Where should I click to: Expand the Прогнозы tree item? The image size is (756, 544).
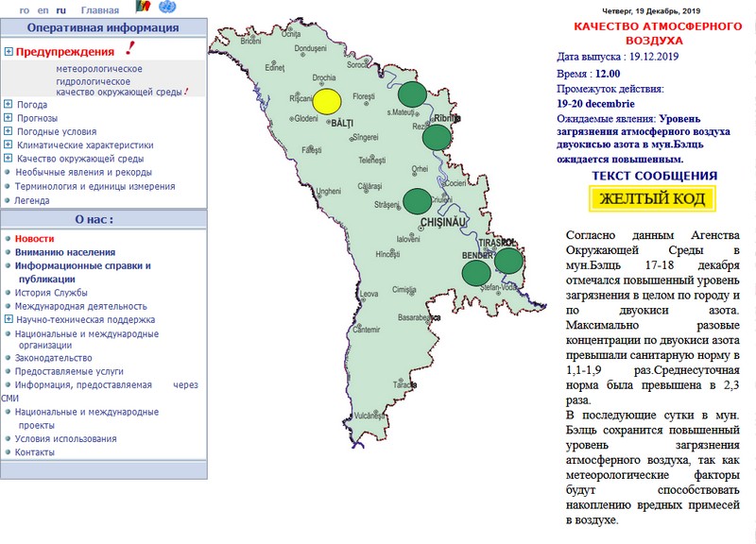tap(8, 118)
